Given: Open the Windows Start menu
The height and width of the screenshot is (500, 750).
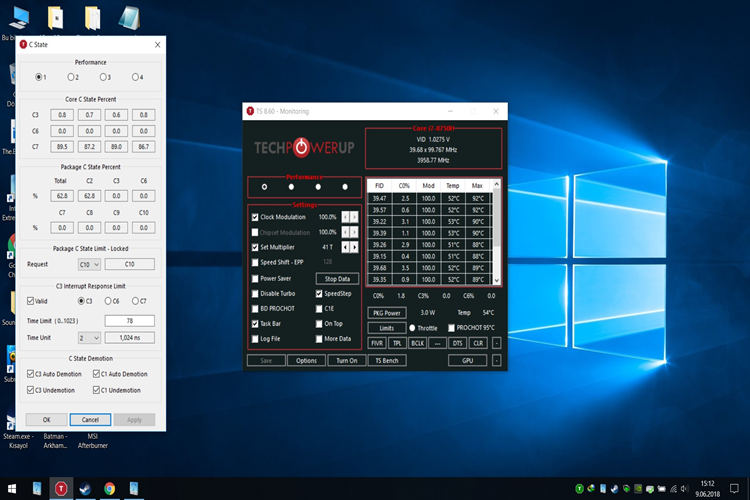Looking at the screenshot, I should [12, 489].
